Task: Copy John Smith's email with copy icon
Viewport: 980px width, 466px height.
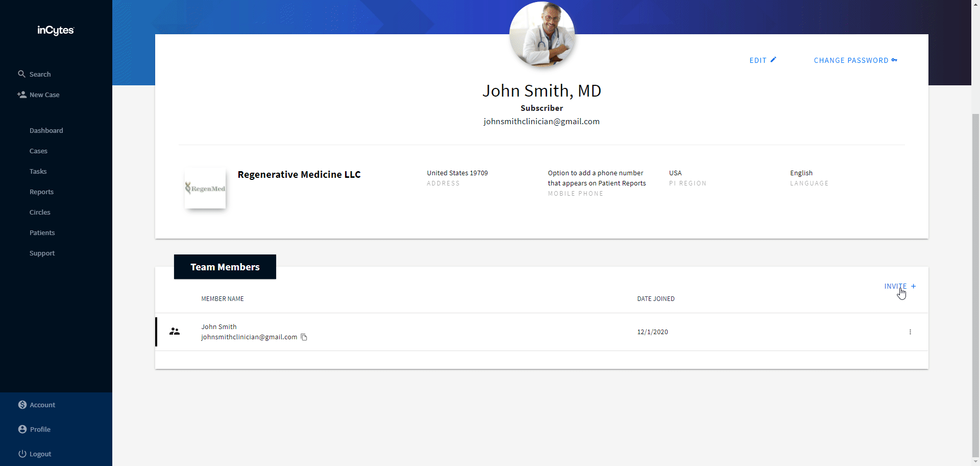Action: coord(304,337)
